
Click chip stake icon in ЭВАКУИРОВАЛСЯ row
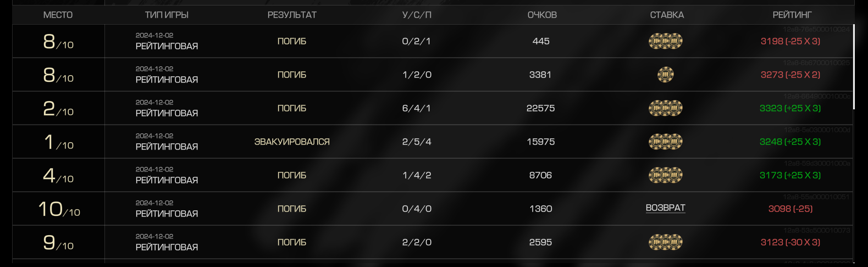coord(665,142)
